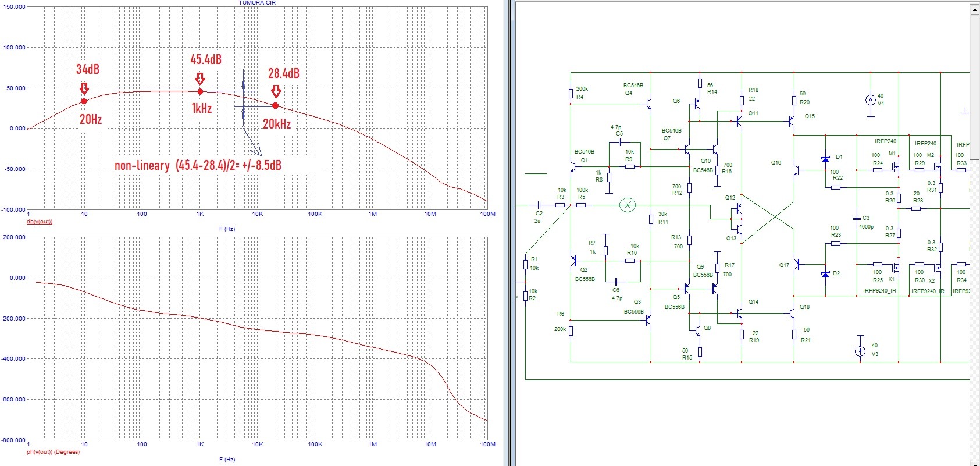This screenshot has height=466, width=980.
Task: Select transistor Q5 BC556B
Action: [x=686, y=288]
